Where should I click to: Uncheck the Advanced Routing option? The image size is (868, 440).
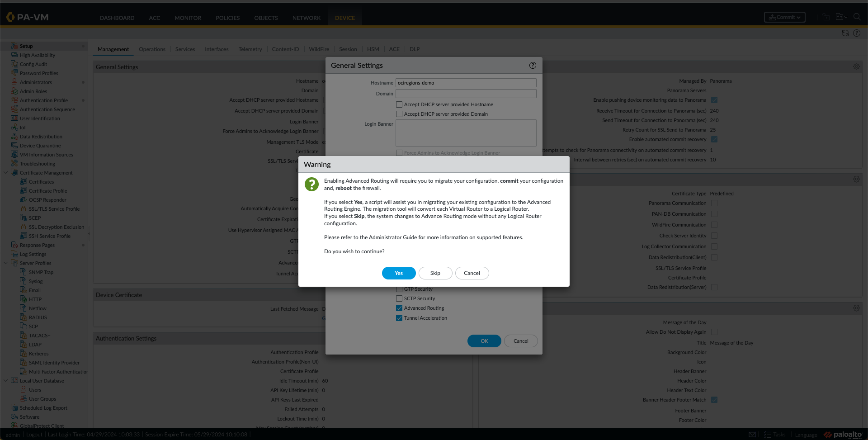click(399, 308)
